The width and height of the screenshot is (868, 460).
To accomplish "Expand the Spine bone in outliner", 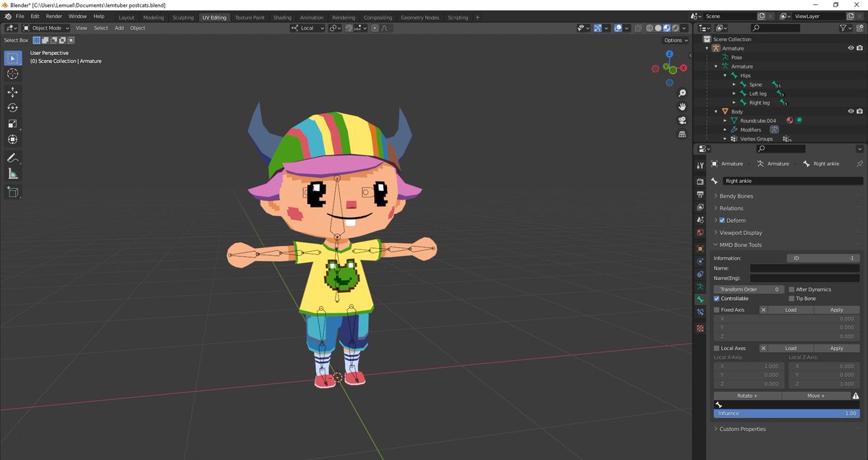I will click(734, 85).
